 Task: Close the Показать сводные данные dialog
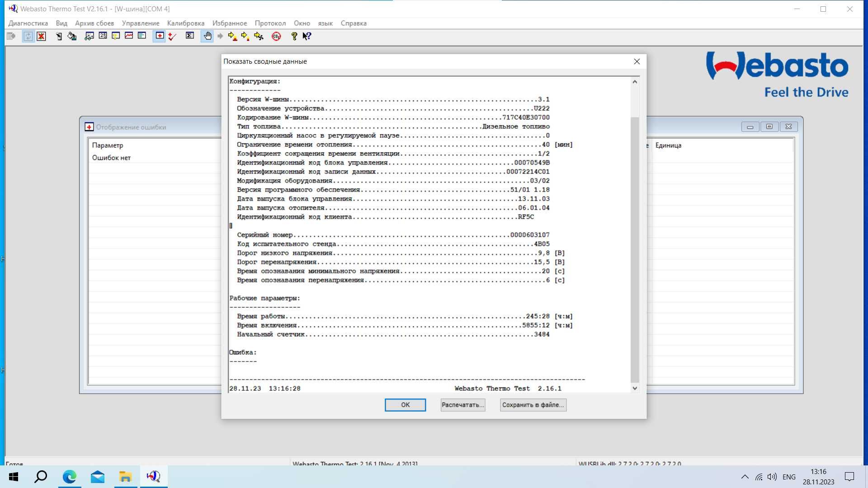pos(637,61)
